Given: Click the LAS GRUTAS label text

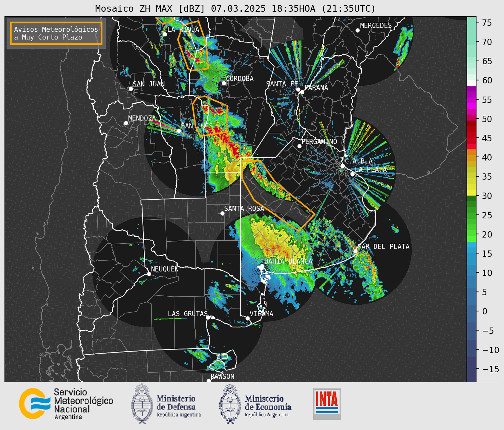Looking at the screenshot, I should click(x=188, y=314).
